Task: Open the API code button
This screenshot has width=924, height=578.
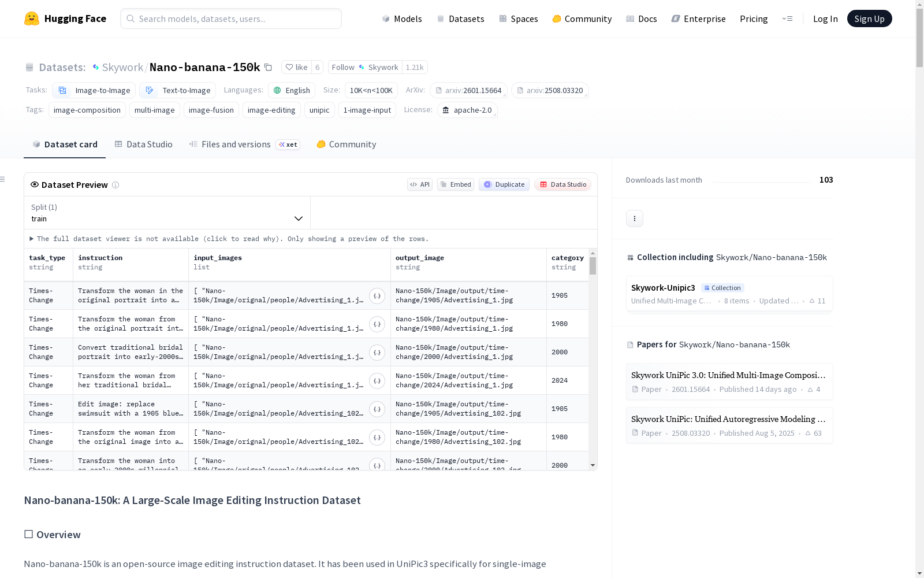Action: [420, 184]
